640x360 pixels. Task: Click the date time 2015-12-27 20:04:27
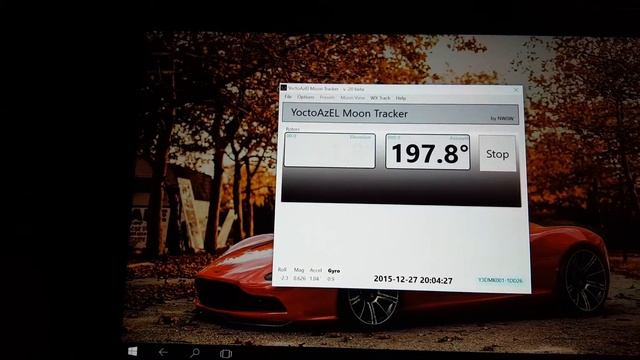(413, 280)
